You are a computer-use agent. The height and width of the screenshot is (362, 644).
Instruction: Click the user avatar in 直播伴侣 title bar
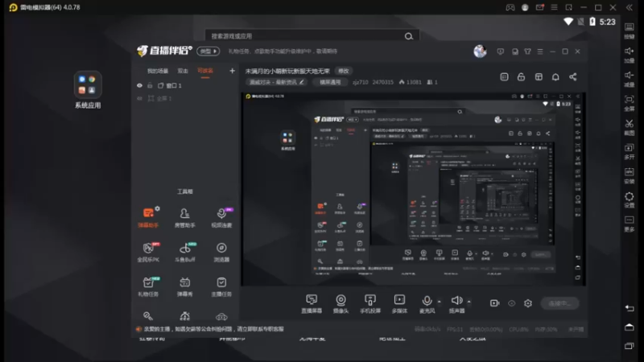(480, 51)
